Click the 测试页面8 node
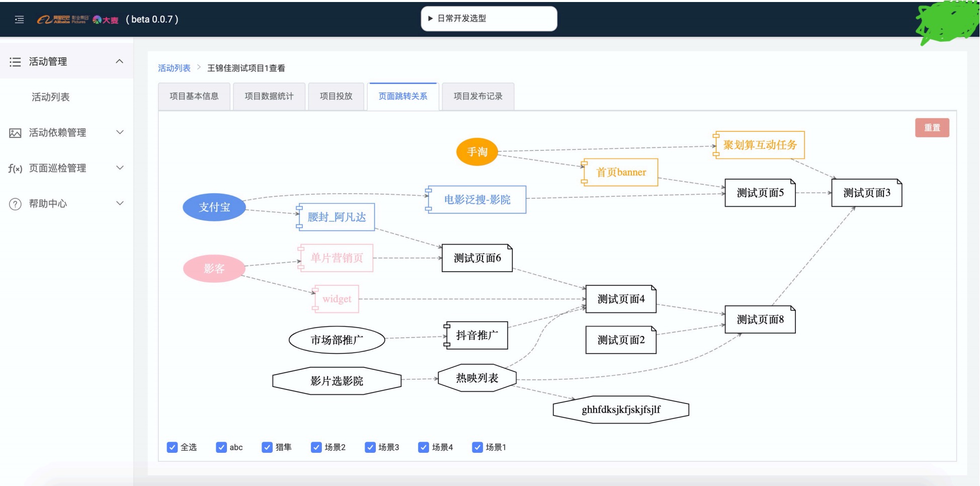This screenshot has height=486, width=980. 760,319
